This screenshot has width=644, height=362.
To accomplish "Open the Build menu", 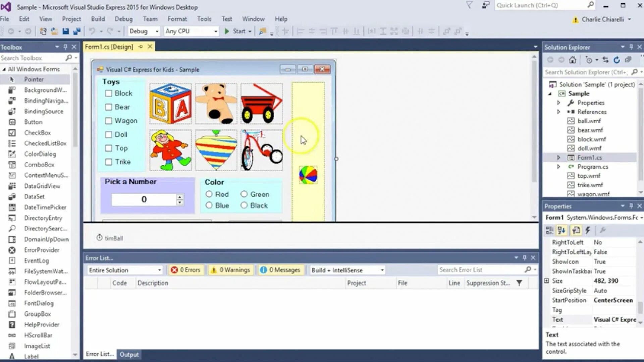I will point(98,19).
